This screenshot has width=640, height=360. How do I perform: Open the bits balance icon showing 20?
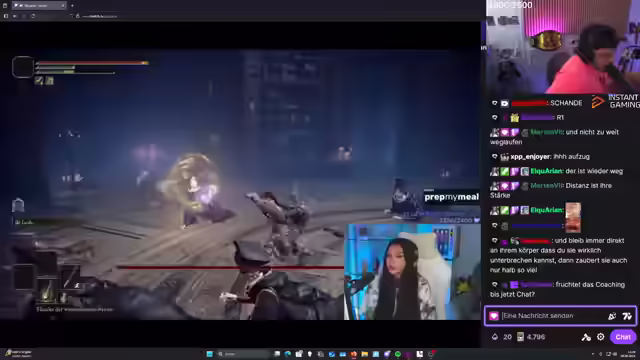[x=495, y=337]
